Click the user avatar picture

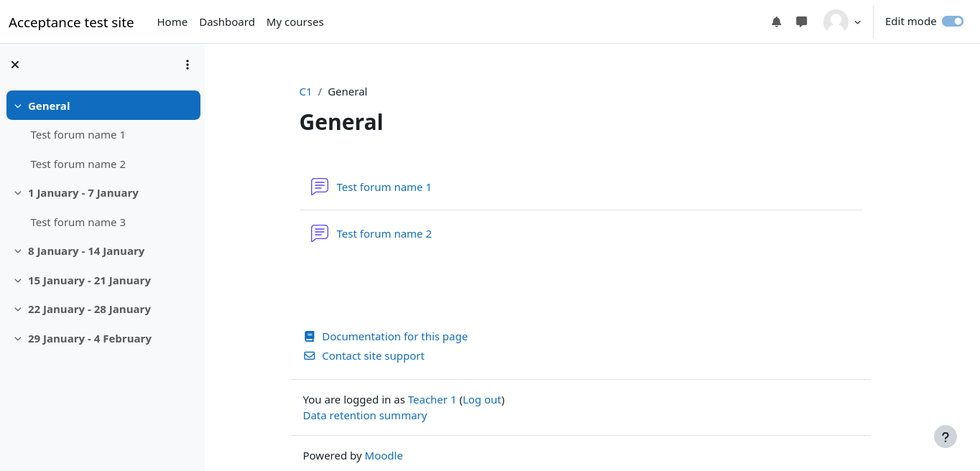(836, 22)
